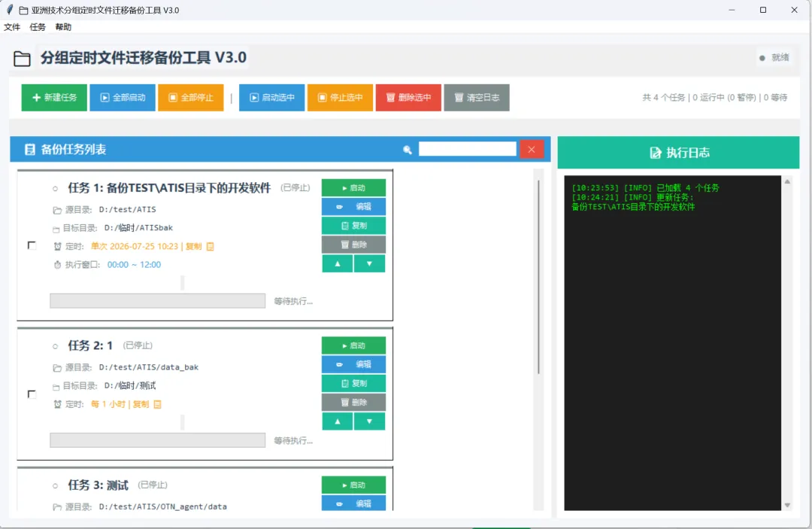Click the 任务 2: 1 title
The height and width of the screenshot is (529, 812).
click(x=90, y=345)
